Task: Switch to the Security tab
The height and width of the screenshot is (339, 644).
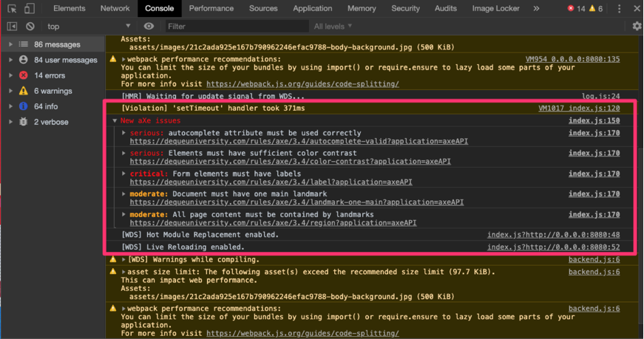Action: pyautogui.click(x=405, y=8)
